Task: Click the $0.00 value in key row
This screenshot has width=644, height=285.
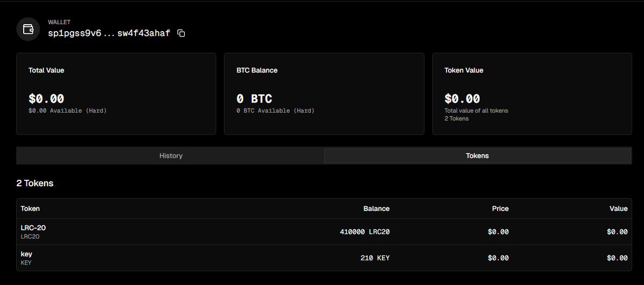Action: click(x=617, y=258)
